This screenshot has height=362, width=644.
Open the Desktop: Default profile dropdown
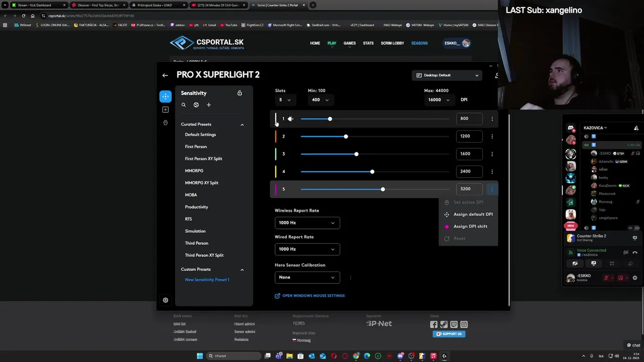(447, 75)
